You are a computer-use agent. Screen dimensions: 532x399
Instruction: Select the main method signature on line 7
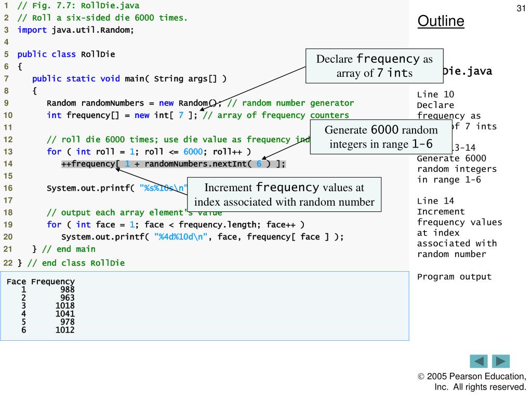pos(129,79)
